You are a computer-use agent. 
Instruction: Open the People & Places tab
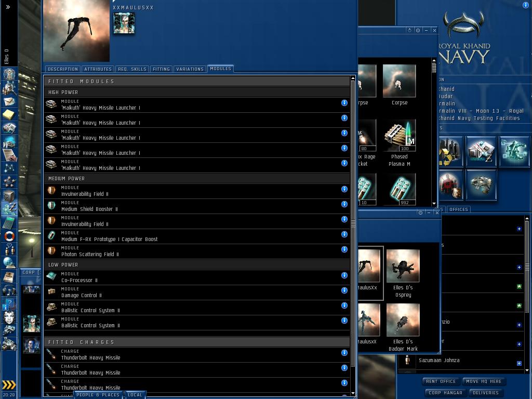(x=98, y=395)
